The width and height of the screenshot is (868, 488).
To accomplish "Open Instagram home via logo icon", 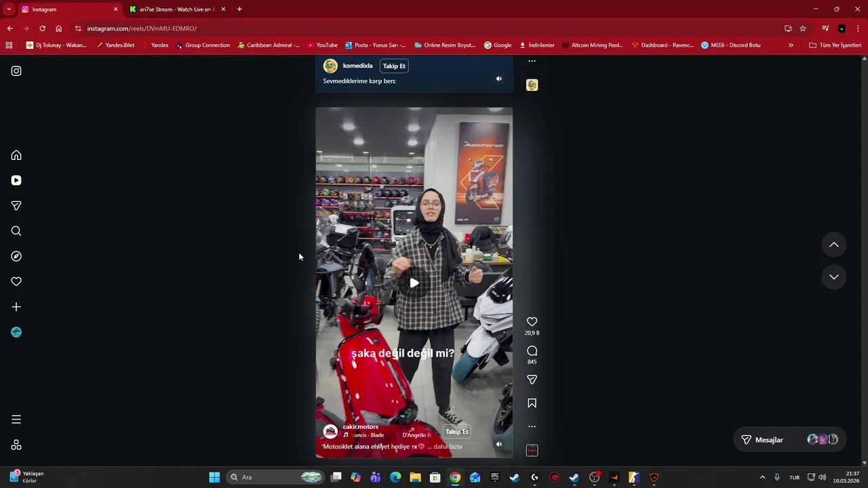I will 16,70.
